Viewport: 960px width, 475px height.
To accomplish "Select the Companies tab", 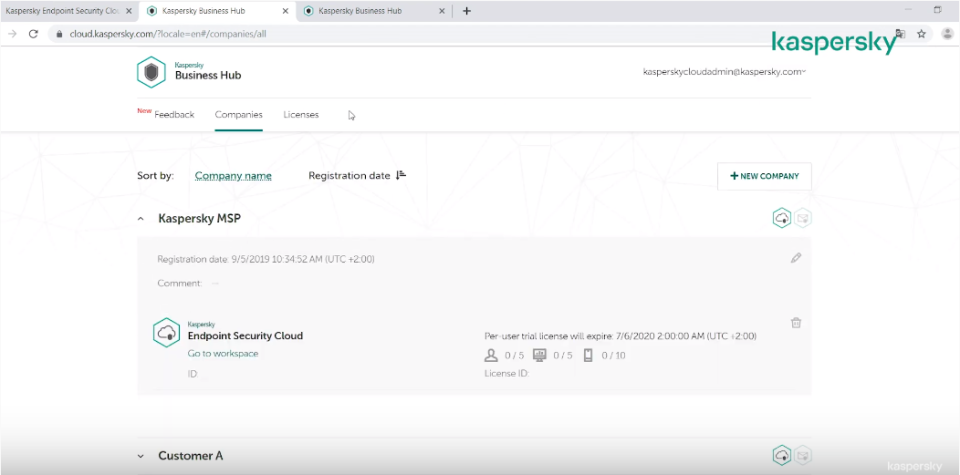I will click(x=239, y=114).
